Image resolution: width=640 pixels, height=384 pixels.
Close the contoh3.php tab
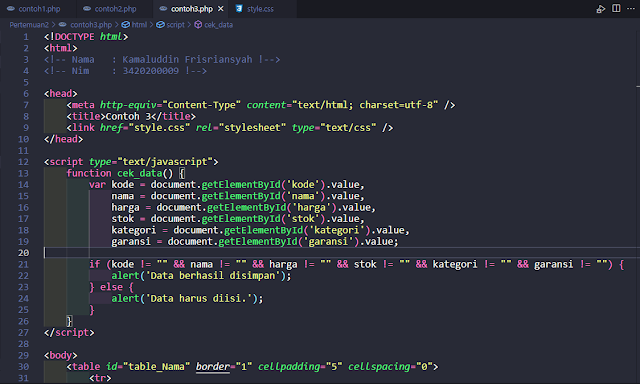(x=221, y=9)
